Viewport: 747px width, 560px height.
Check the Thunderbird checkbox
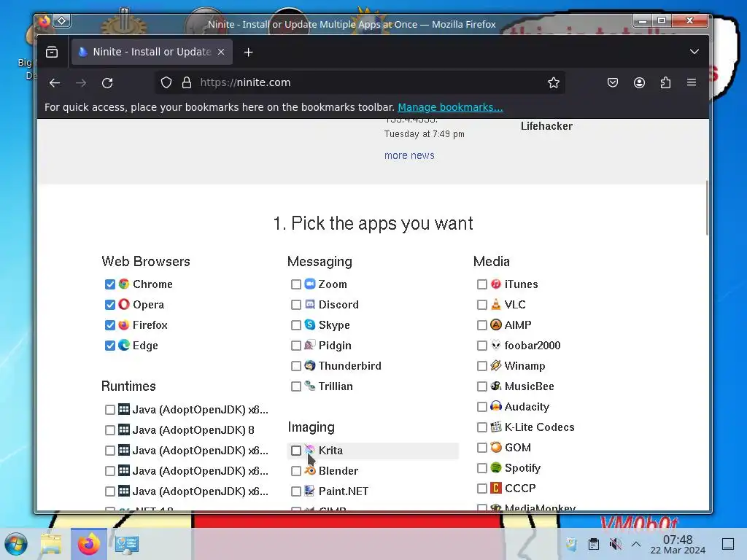coord(296,366)
